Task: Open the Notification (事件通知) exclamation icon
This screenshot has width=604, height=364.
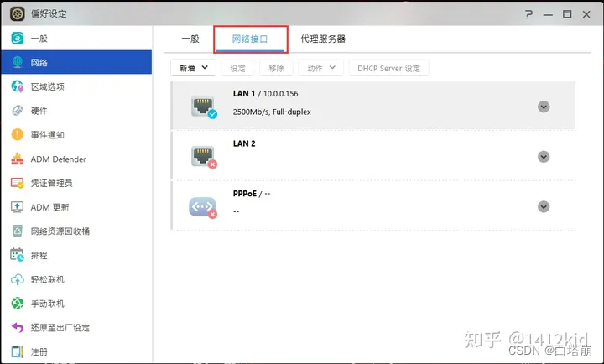Action: coord(18,134)
